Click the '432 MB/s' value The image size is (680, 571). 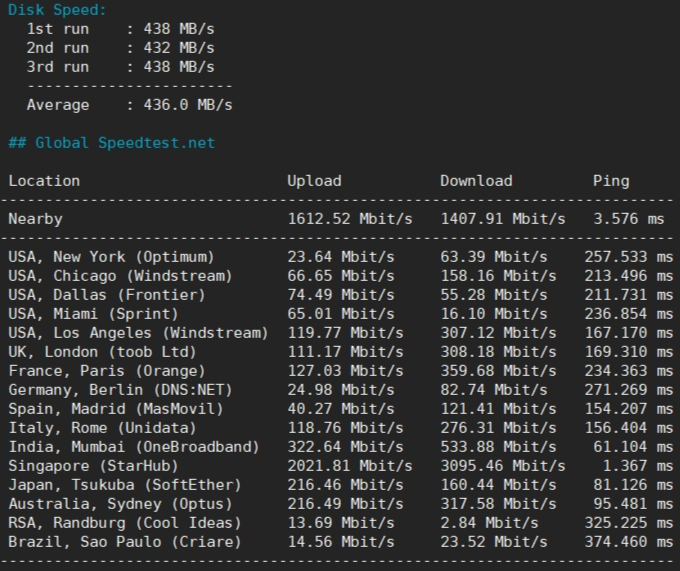tap(179, 48)
